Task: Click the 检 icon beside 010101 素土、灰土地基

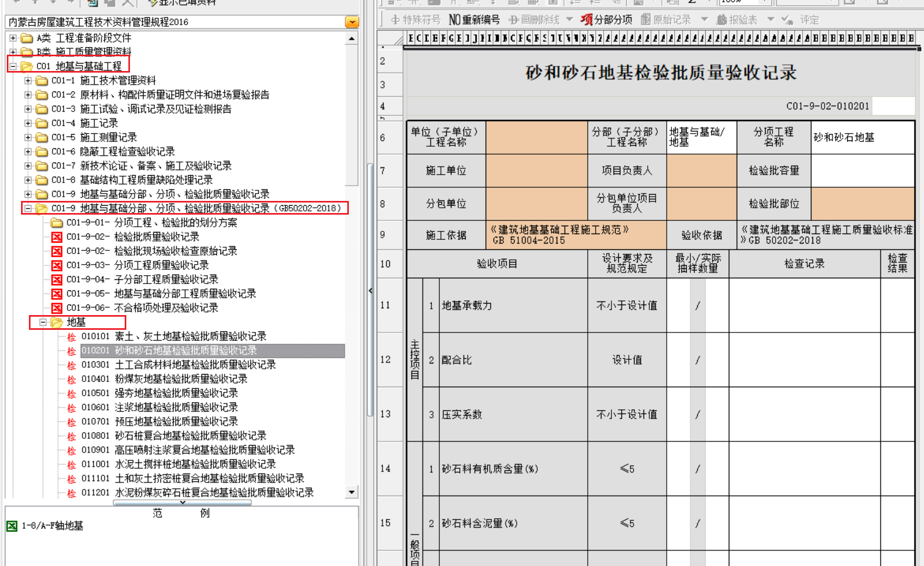Action: (72, 337)
